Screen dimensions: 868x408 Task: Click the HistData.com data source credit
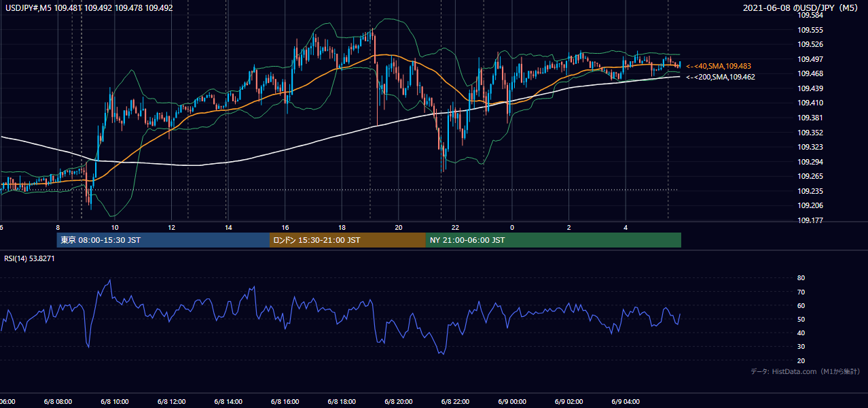pos(806,371)
